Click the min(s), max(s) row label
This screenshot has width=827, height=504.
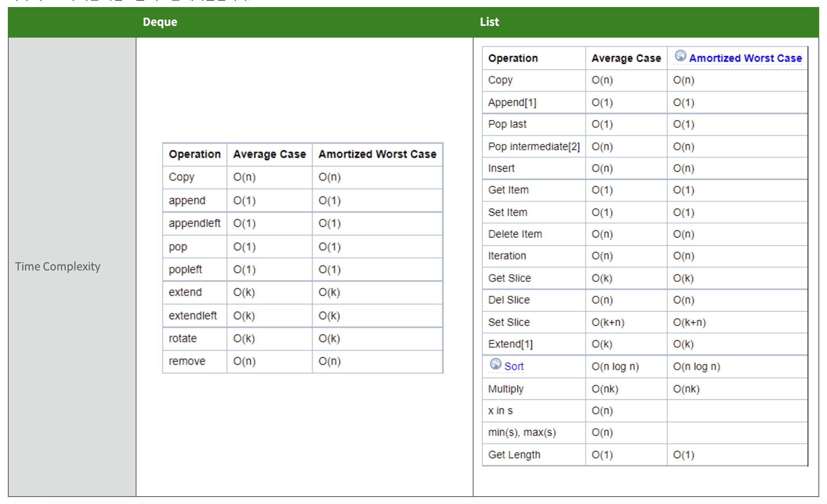click(x=522, y=432)
